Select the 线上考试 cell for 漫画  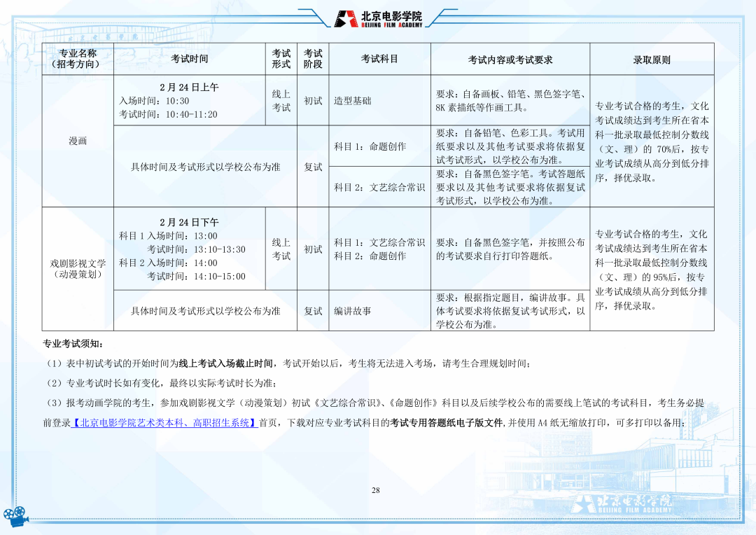[279, 102]
